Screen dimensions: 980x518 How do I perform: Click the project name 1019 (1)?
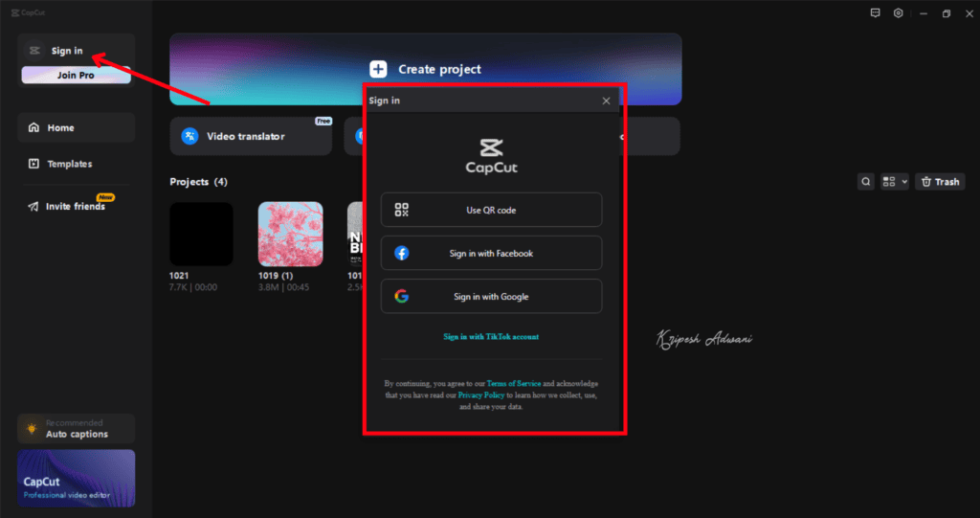[276, 275]
